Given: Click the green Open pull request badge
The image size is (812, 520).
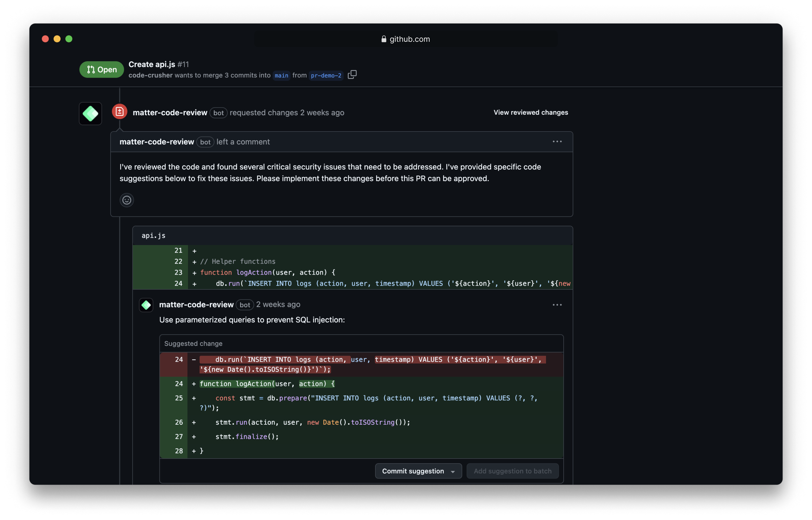Looking at the screenshot, I should (102, 69).
